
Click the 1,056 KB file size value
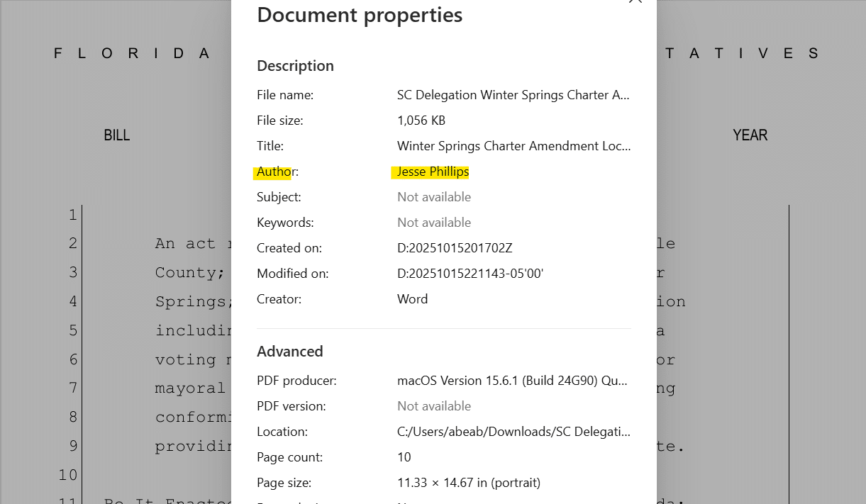tap(421, 121)
